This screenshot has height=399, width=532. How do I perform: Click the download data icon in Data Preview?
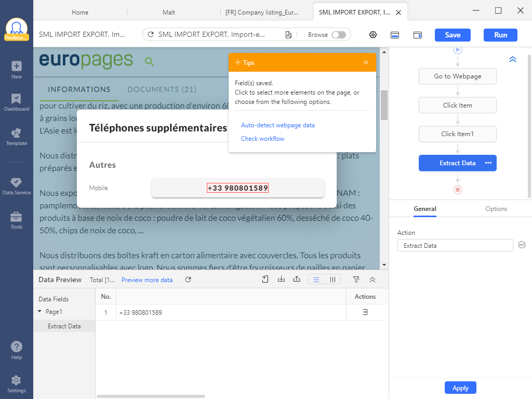coord(281,279)
